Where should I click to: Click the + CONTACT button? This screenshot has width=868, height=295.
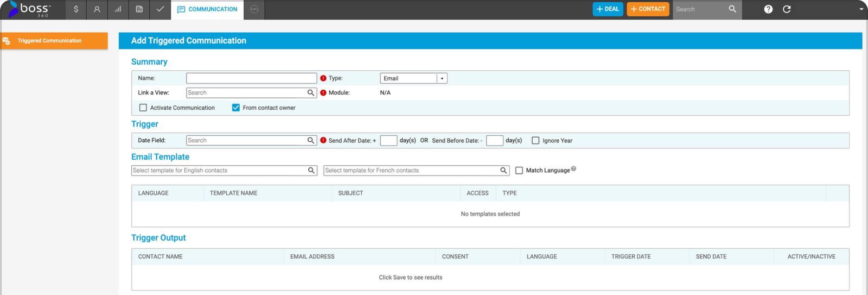(x=648, y=9)
